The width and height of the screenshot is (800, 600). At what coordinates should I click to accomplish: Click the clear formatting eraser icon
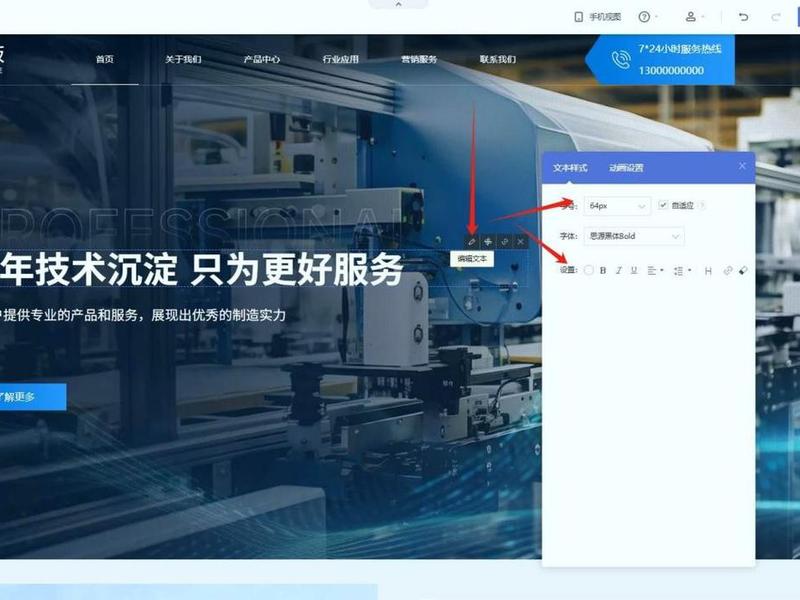(x=743, y=270)
